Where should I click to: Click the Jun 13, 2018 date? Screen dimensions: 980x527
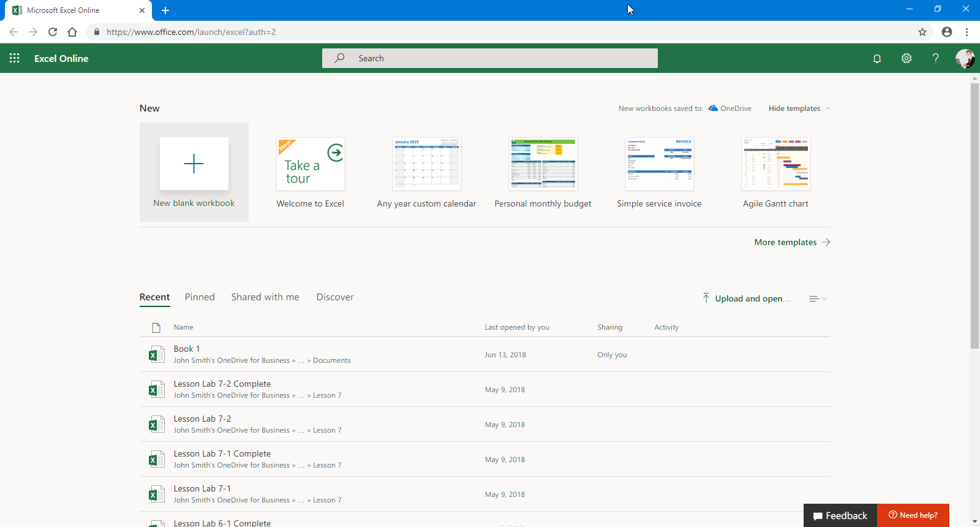tap(505, 355)
